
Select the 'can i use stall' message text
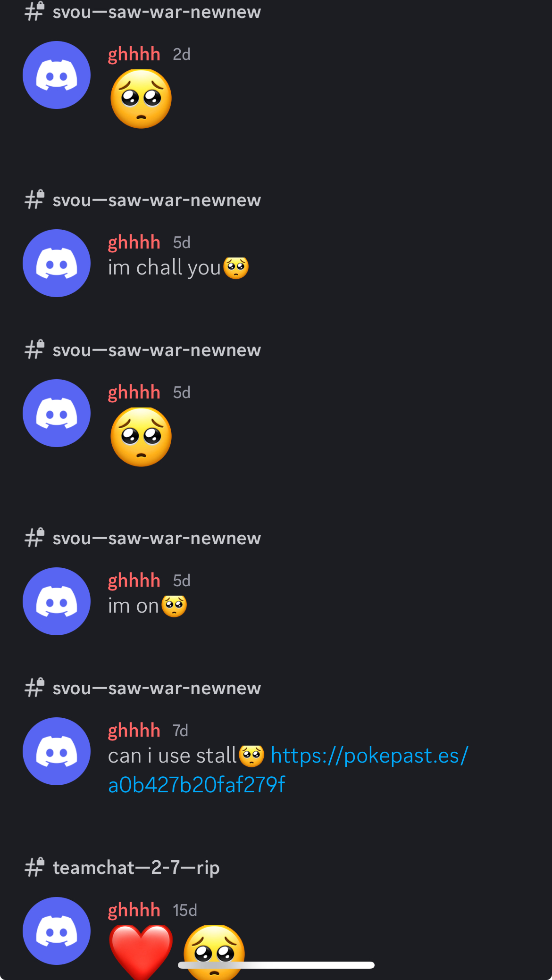click(x=172, y=756)
